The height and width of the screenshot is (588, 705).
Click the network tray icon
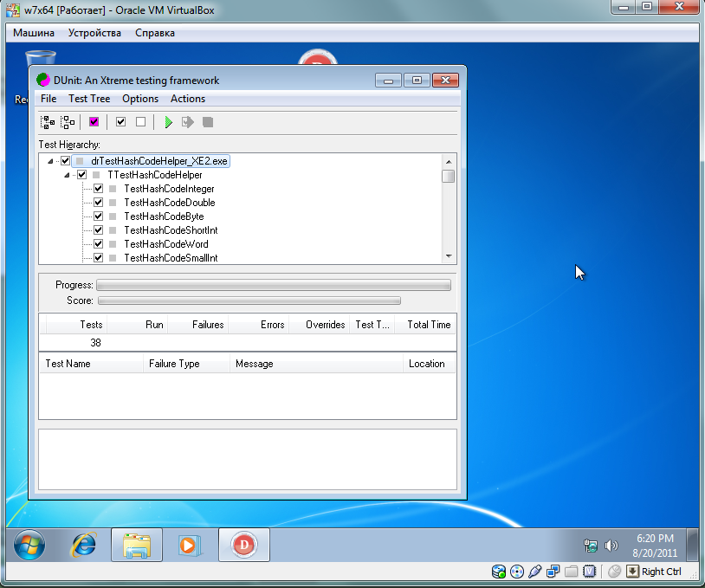(x=591, y=546)
